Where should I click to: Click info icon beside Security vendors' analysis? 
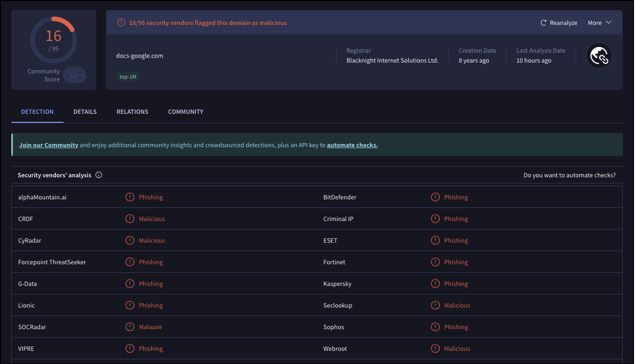99,175
